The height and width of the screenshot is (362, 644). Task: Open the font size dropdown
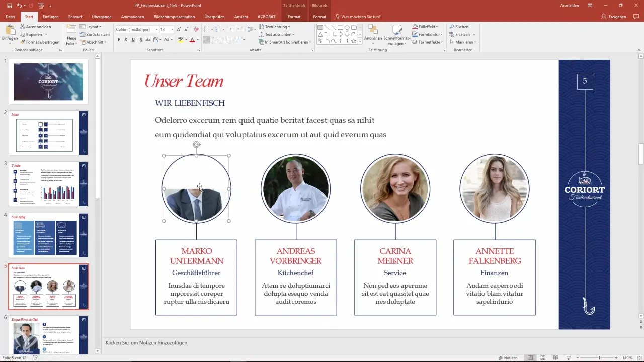[172, 29]
